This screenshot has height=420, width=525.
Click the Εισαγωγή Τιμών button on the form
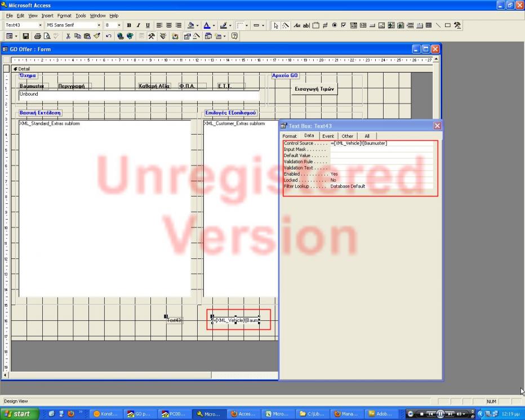click(314, 89)
